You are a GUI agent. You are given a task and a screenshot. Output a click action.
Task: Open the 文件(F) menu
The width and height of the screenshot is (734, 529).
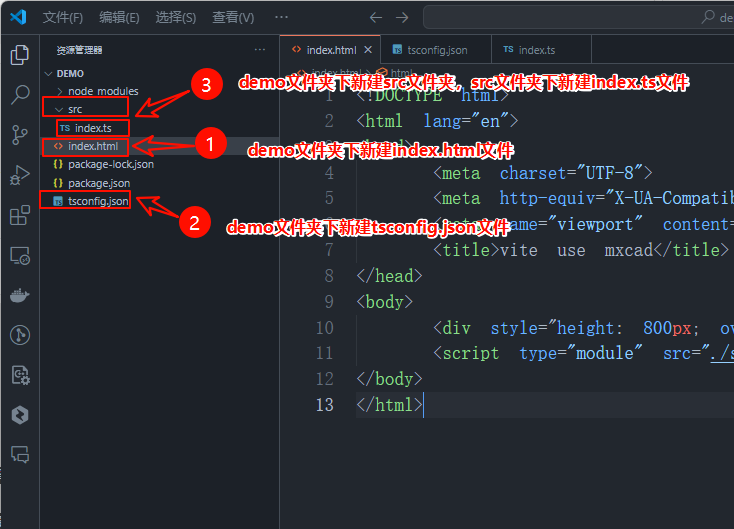[63, 17]
